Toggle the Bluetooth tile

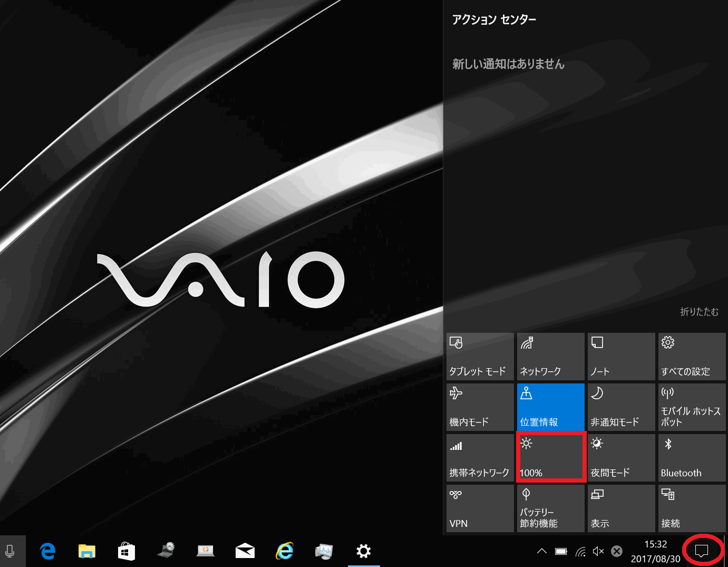click(x=692, y=458)
